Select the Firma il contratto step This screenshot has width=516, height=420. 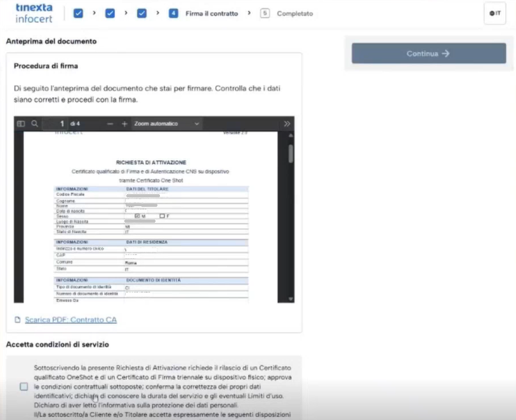click(x=211, y=13)
